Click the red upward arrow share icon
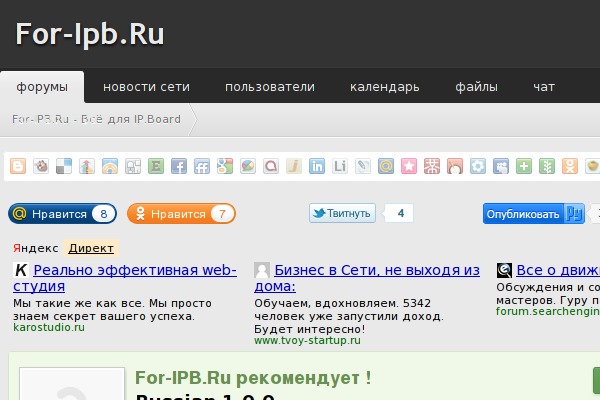Image resolution: width=600 pixels, height=400 pixels. coord(87,167)
